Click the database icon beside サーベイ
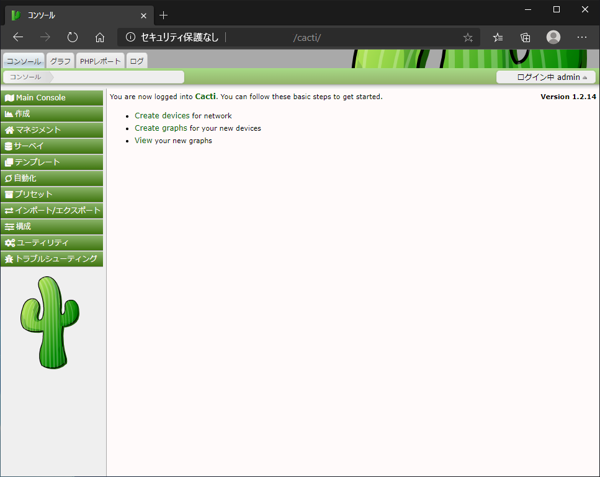The height and width of the screenshot is (477, 600). click(x=8, y=146)
